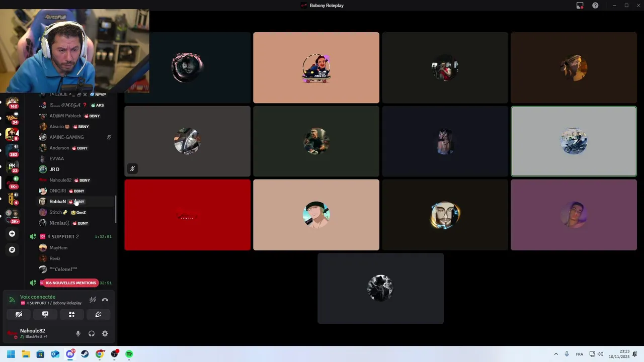Open the Activities launcher

71,314
